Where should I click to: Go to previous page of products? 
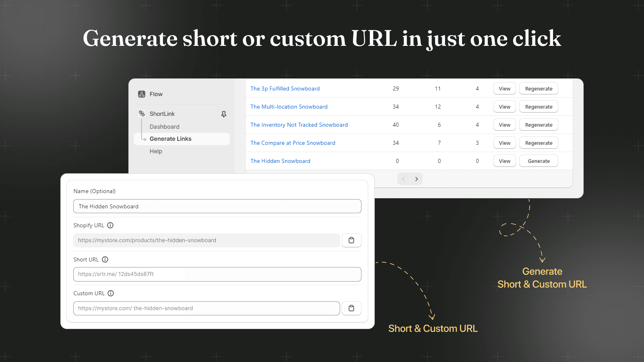coord(403,179)
